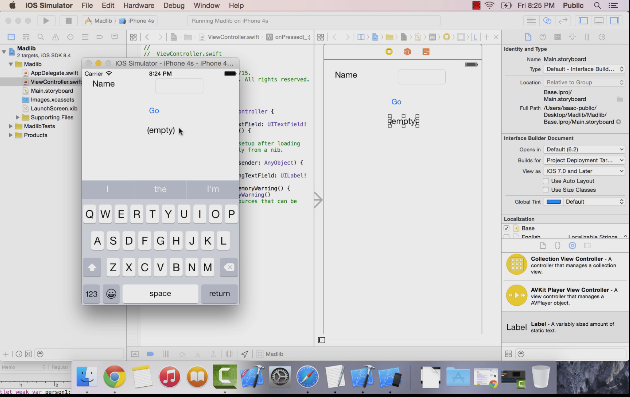The height and width of the screenshot is (397, 630).
Task: Open the Hardware menu
Action: 139,6
